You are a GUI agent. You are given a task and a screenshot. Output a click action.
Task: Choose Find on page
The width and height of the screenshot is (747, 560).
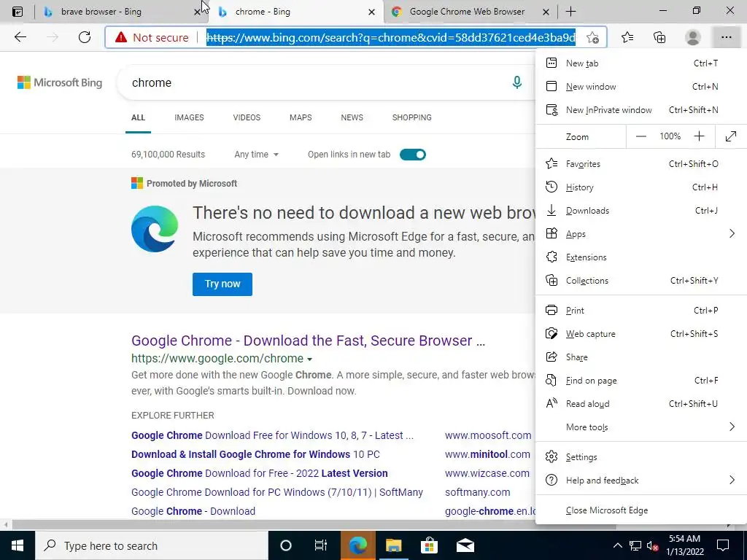(x=641, y=381)
